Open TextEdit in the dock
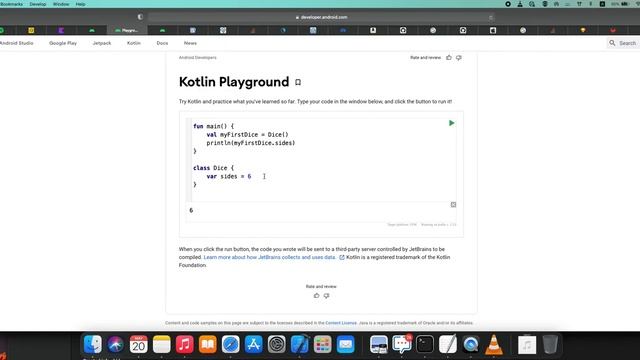The image size is (640, 360). (x=448, y=344)
